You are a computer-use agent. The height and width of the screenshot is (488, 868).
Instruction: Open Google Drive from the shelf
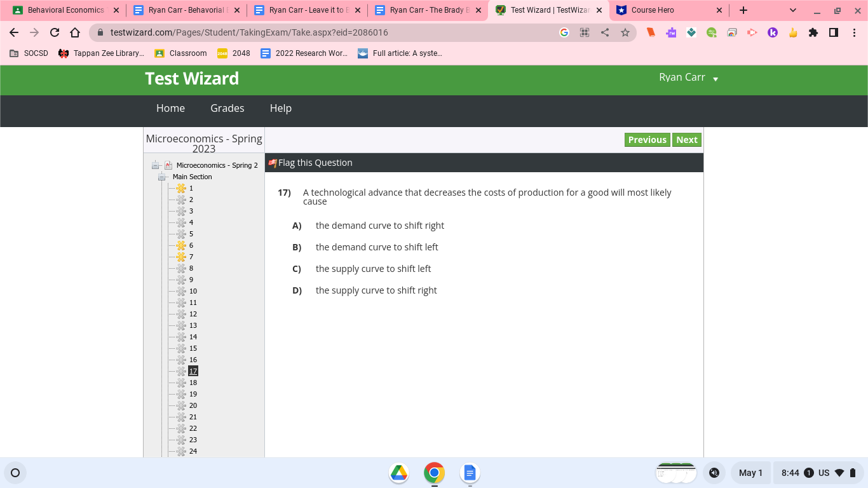398,473
